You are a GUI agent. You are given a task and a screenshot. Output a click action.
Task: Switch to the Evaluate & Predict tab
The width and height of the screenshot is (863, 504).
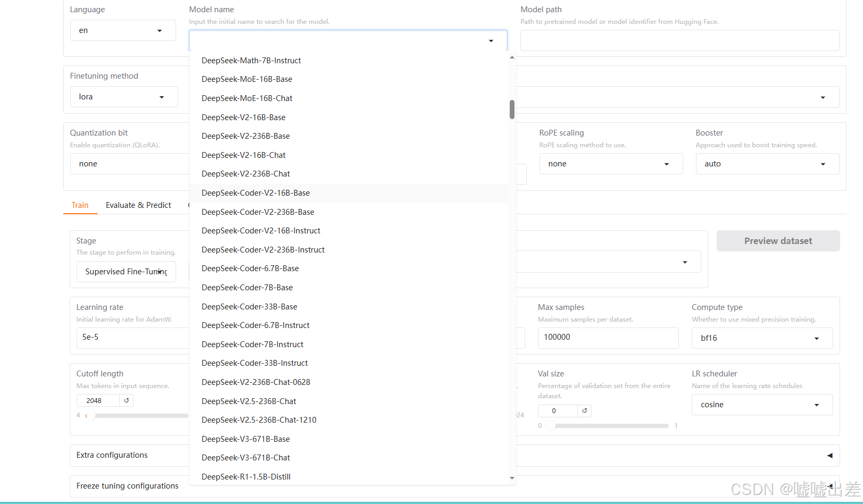[138, 205]
